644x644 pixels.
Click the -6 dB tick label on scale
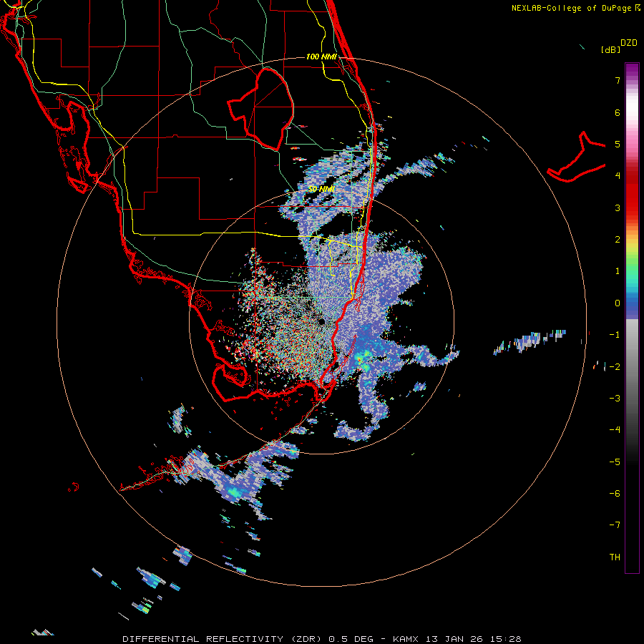[x=615, y=494]
